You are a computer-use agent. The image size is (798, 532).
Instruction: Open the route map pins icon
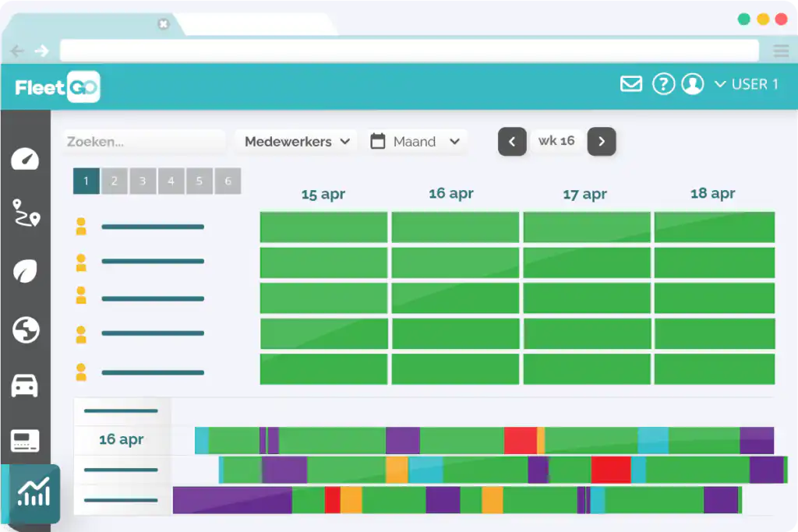26,213
